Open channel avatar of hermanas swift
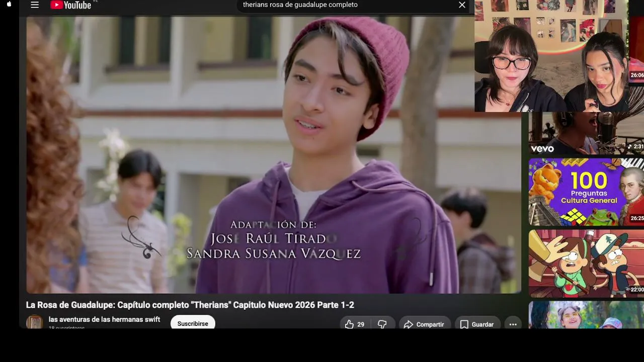The width and height of the screenshot is (644, 362). coord(35,322)
